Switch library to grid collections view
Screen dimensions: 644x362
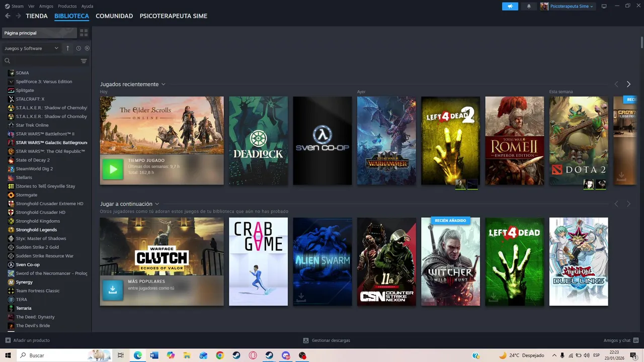pyautogui.click(x=84, y=33)
